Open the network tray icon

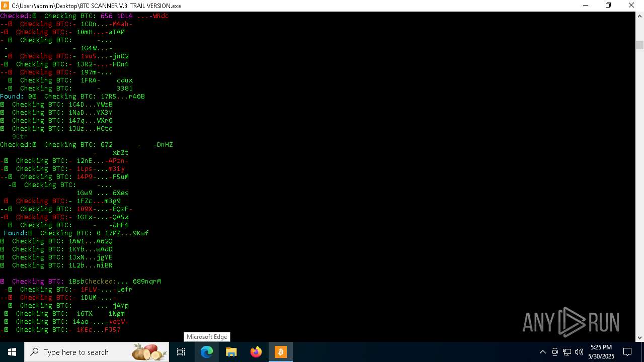[567, 352]
